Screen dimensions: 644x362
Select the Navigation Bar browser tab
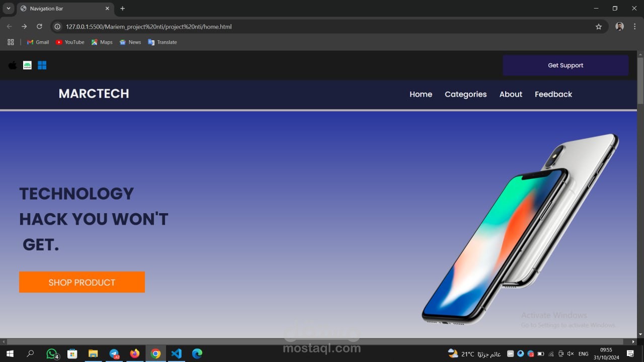(x=65, y=9)
